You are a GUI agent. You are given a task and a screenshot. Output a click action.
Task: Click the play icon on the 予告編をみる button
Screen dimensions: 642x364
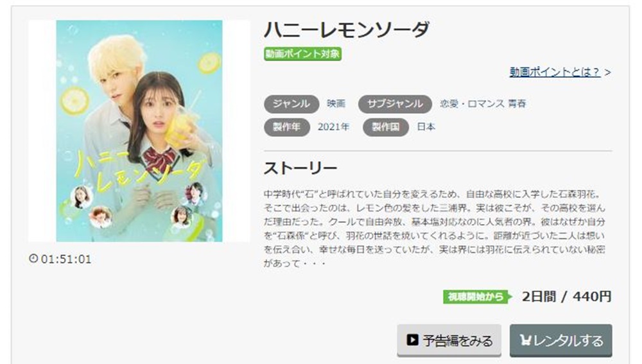(412, 340)
